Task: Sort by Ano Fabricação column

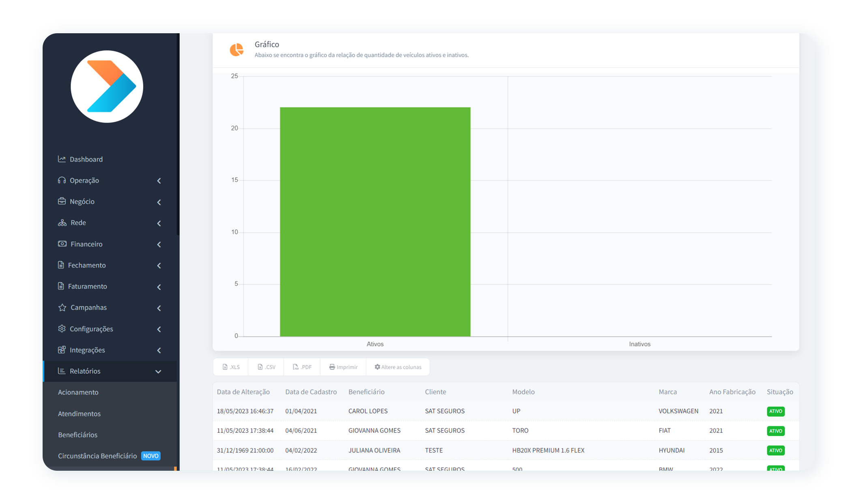Action: click(732, 392)
